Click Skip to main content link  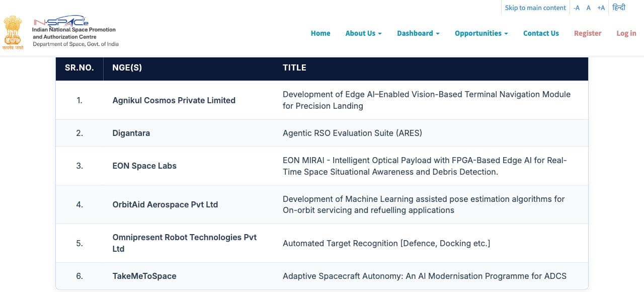pyautogui.click(x=535, y=8)
